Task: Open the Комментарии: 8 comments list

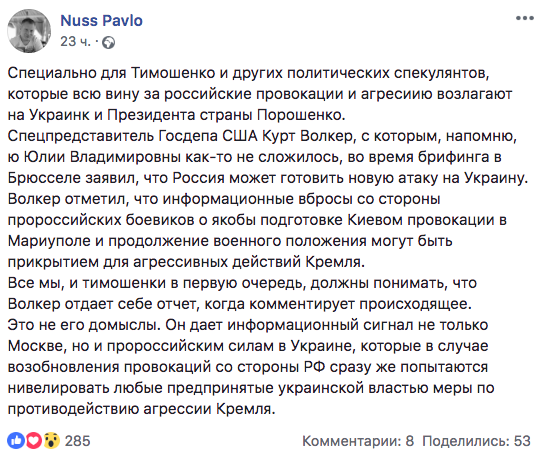Action: 358,441
